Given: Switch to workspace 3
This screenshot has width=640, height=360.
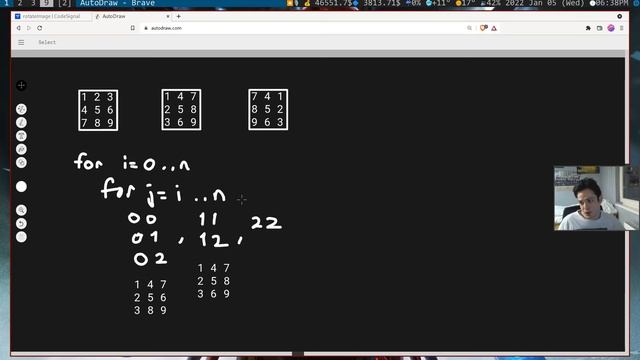Looking at the screenshot, I should 33,3.
